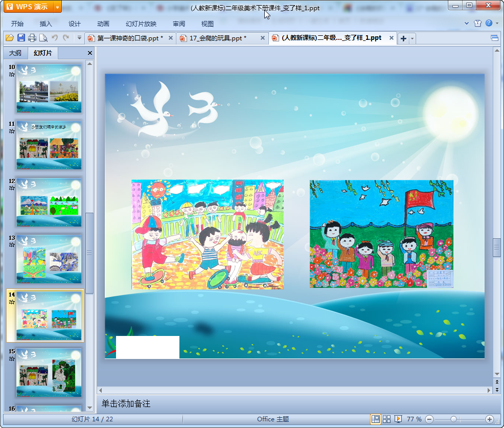Save the presentation with the floppy disk icon
504x428 pixels.
(21, 38)
